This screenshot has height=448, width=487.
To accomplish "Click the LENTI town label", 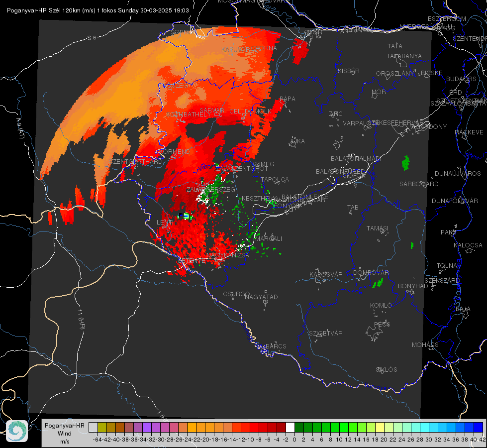I will pos(165,223).
